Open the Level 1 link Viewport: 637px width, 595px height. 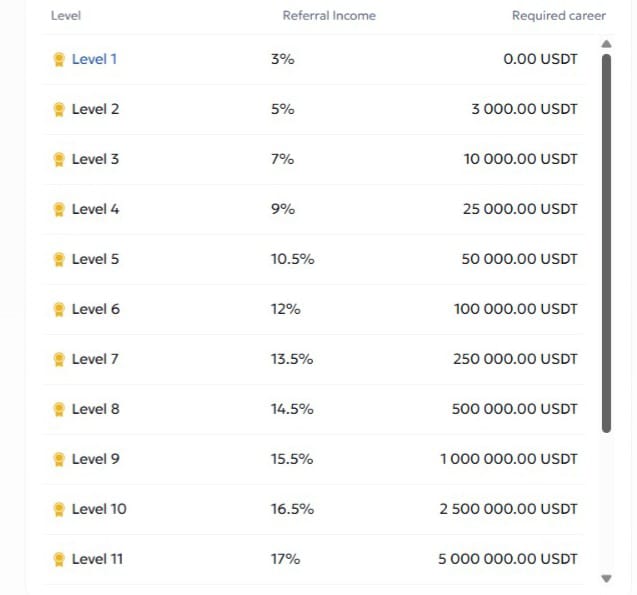tap(94, 59)
